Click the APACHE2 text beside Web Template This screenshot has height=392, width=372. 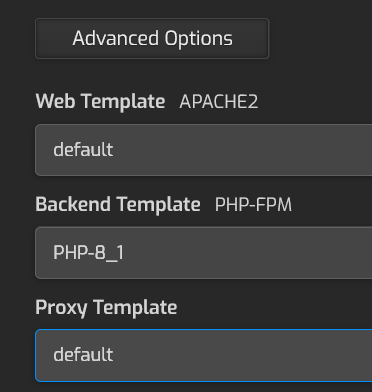pos(219,102)
